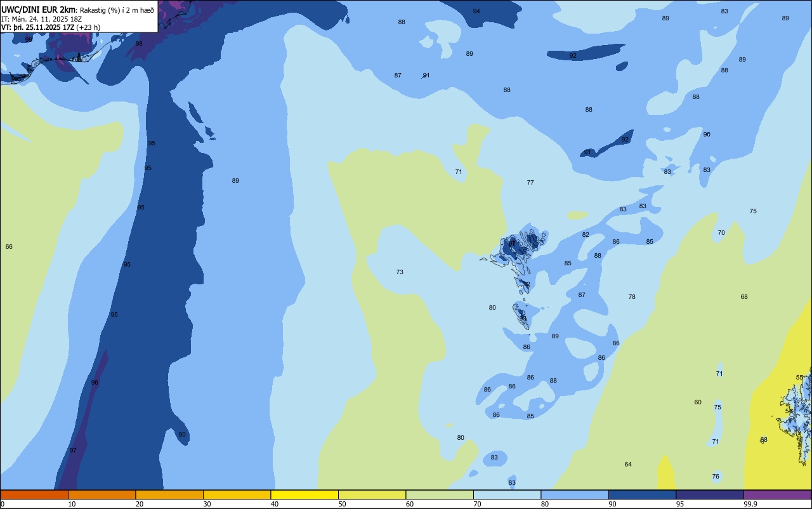Select the navy 95–99.9 legend swatch
This screenshot has height=509, width=812.
coord(710,494)
